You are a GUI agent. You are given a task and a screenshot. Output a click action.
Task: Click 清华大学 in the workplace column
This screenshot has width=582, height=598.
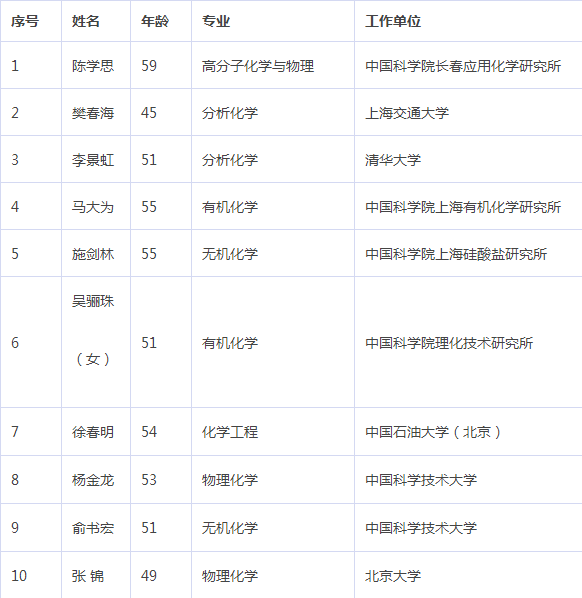[x=393, y=160]
